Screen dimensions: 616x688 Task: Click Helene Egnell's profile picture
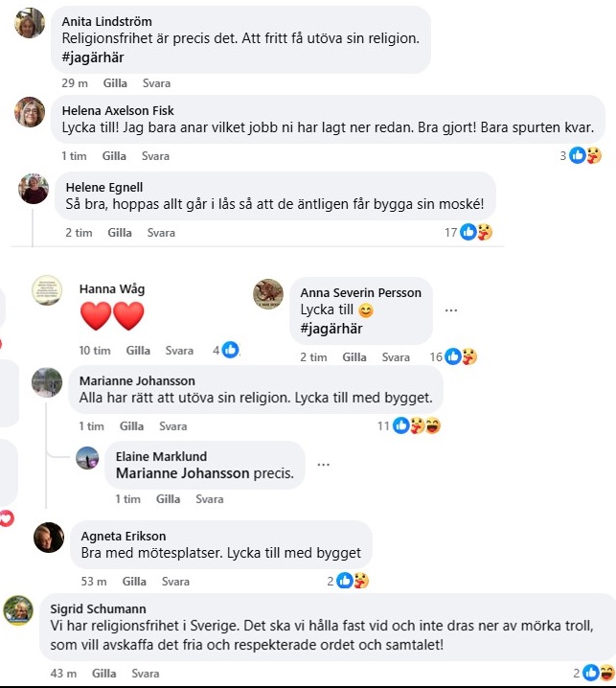pyautogui.click(x=34, y=189)
